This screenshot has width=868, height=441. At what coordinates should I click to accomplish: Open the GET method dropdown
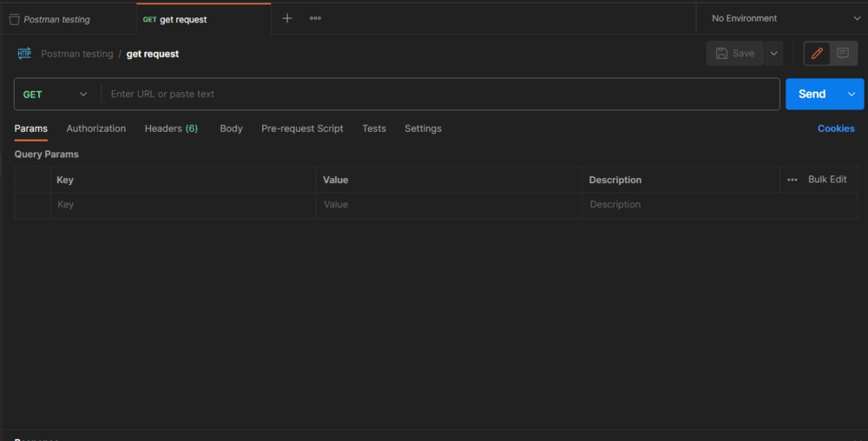click(56, 94)
